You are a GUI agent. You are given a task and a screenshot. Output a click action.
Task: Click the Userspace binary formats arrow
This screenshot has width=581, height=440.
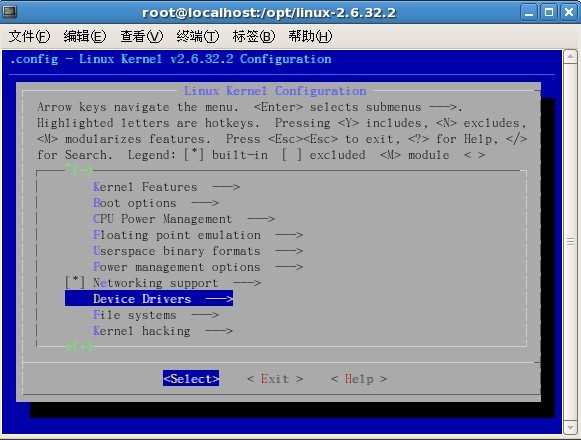(289, 251)
